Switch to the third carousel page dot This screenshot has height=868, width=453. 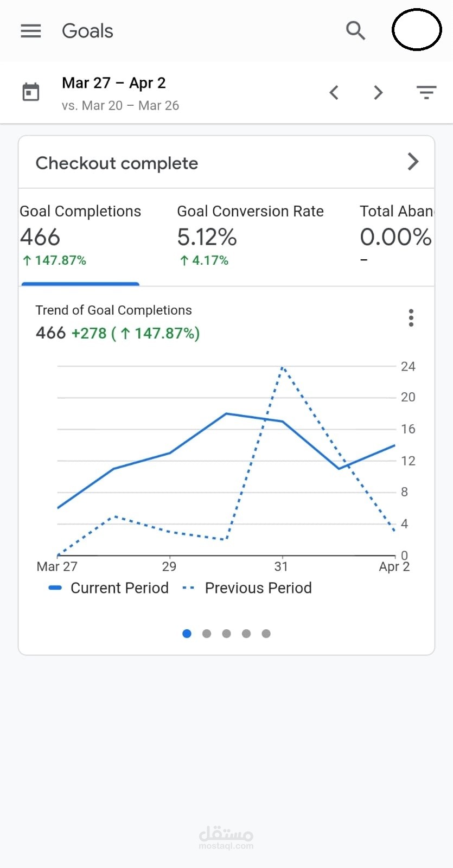[x=227, y=634]
